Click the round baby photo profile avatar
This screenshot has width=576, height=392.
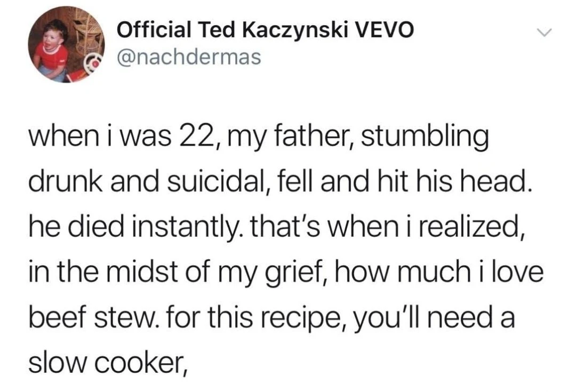click(x=67, y=44)
